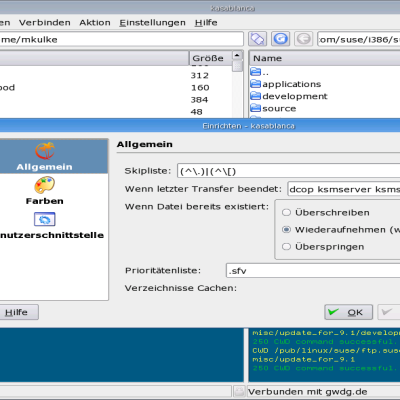Select the source folder
400x400 pixels.
pyautogui.click(x=273, y=108)
